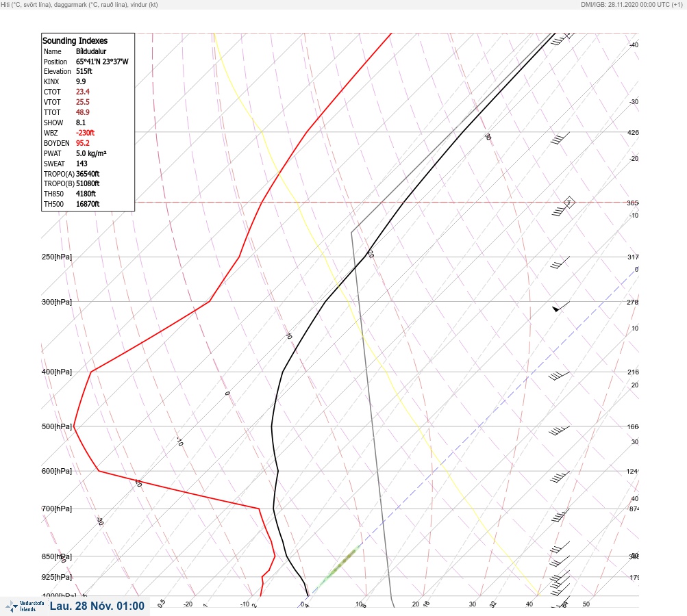Click the 700[hPa] pressure label

pos(57,509)
